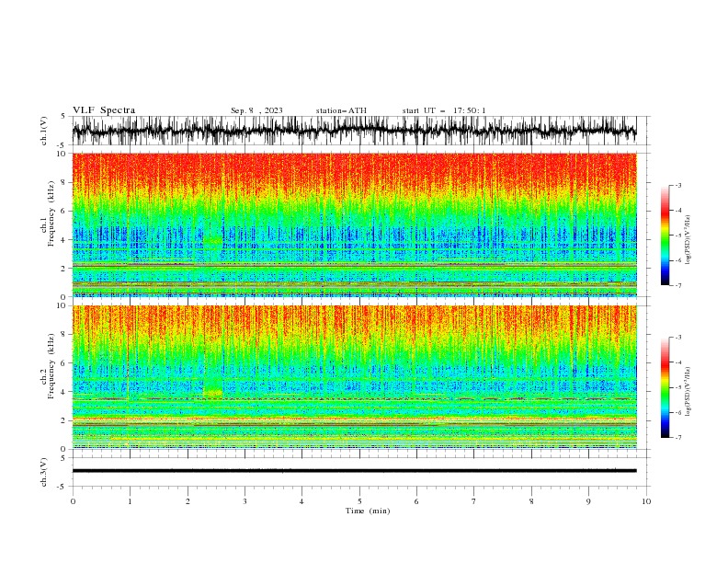Click inside the ch.1 spectrogram panel
The height and width of the screenshot is (563, 728).
tap(354, 224)
